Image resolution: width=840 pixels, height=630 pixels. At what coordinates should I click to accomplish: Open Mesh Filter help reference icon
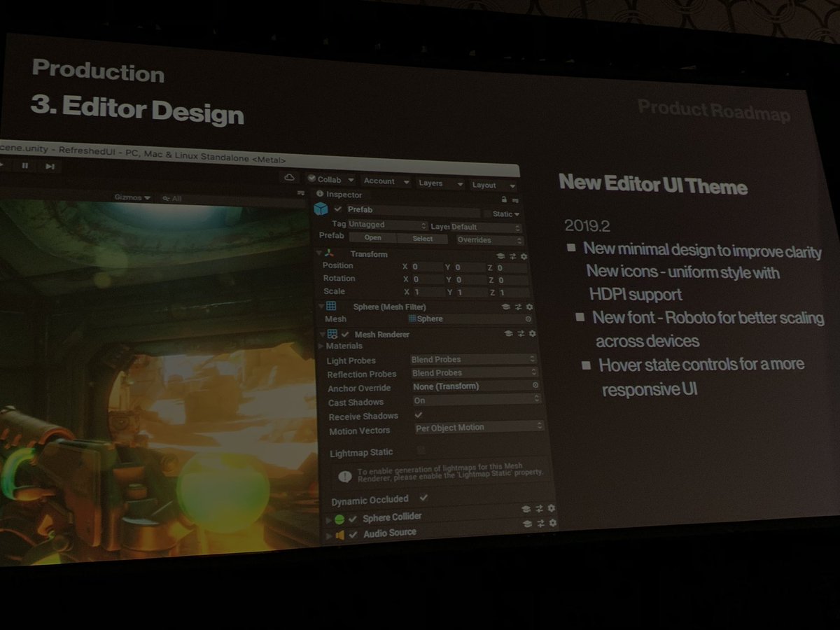(x=505, y=307)
